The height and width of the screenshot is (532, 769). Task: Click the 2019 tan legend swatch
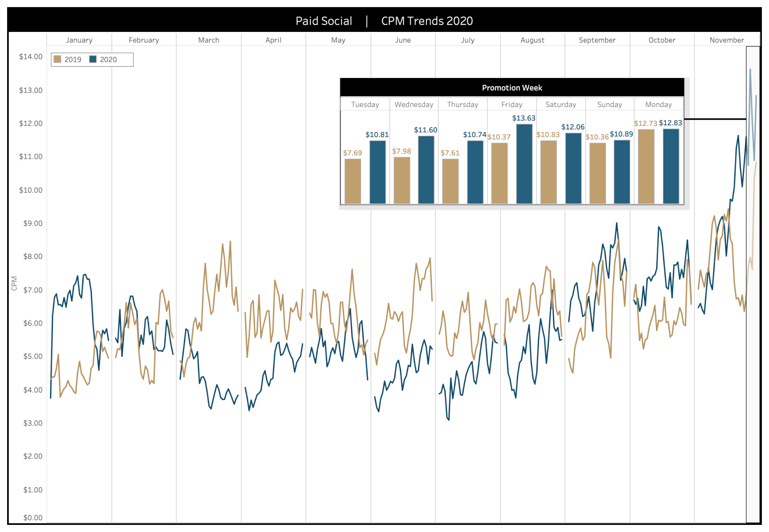pyautogui.click(x=57, y=59)
